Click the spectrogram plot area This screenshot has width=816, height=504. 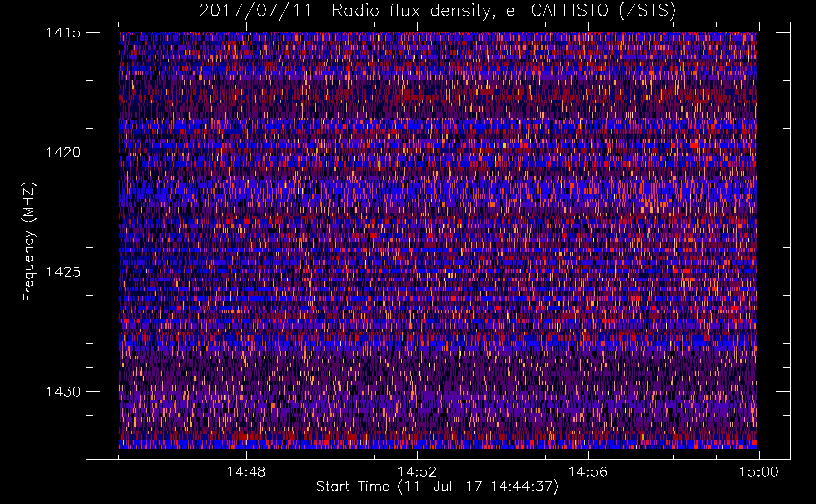point(438,240)
